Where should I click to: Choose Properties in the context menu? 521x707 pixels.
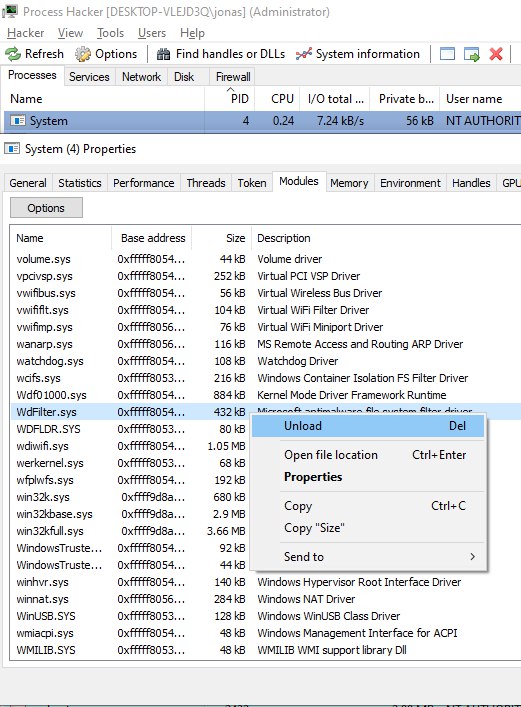tap(368, 477)
